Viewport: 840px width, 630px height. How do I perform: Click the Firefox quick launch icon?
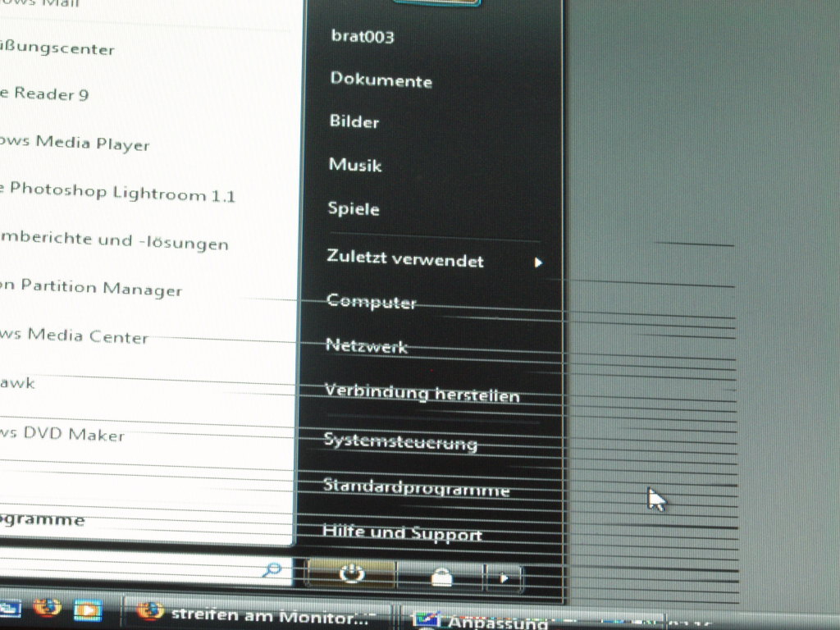point(47,608)
